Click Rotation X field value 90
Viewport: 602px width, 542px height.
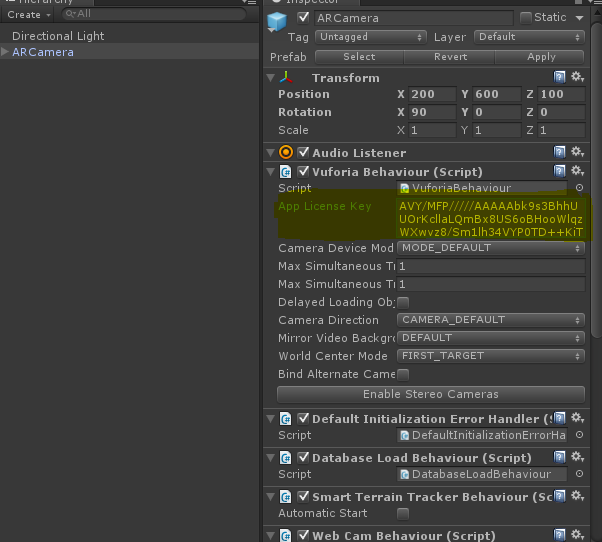[x=432, y=112]
